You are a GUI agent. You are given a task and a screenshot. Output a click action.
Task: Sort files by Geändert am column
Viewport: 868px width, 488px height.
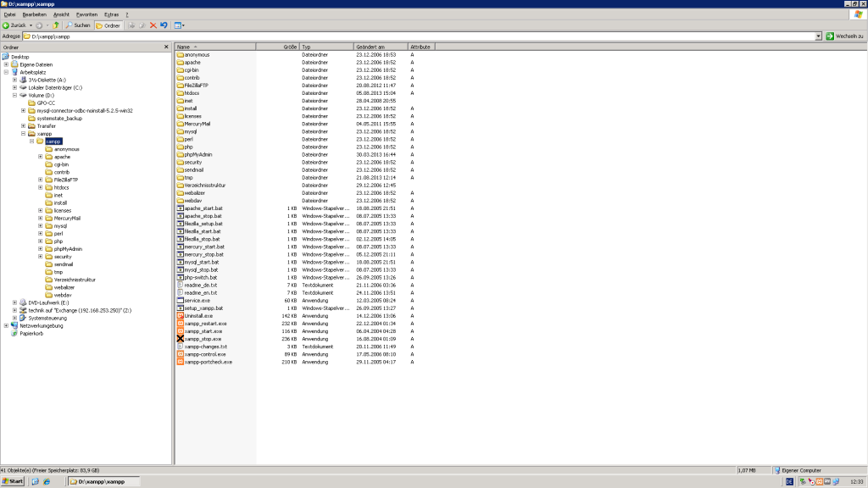(381, 47)
